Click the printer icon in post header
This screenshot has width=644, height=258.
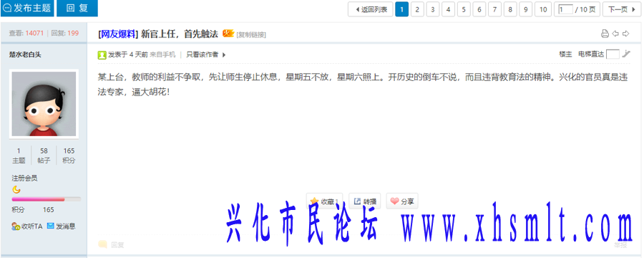(605, 34)
